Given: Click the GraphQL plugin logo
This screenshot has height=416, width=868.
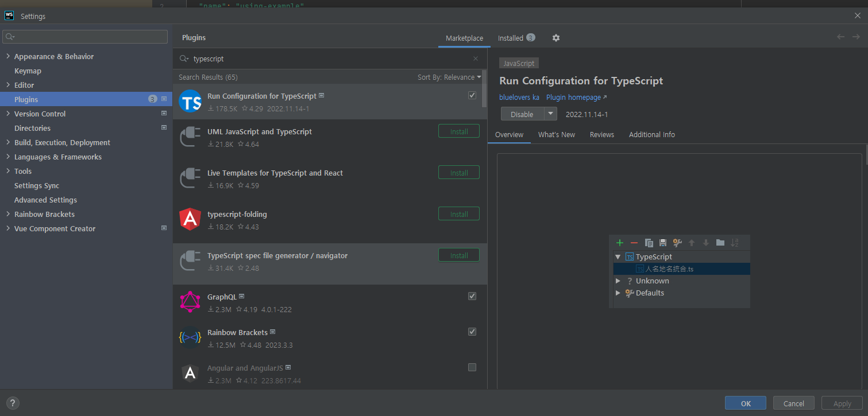Looking at the screenshot, I should (x=190, y=302).
